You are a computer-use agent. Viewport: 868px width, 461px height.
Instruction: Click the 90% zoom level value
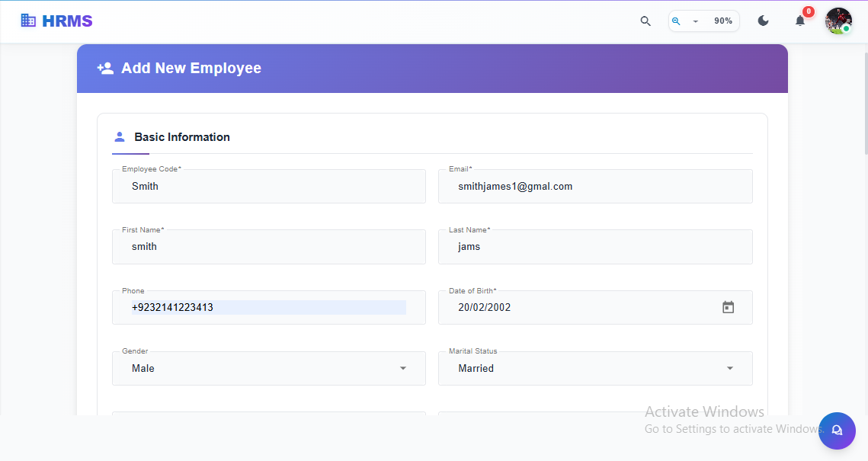(x=723, y=21)
